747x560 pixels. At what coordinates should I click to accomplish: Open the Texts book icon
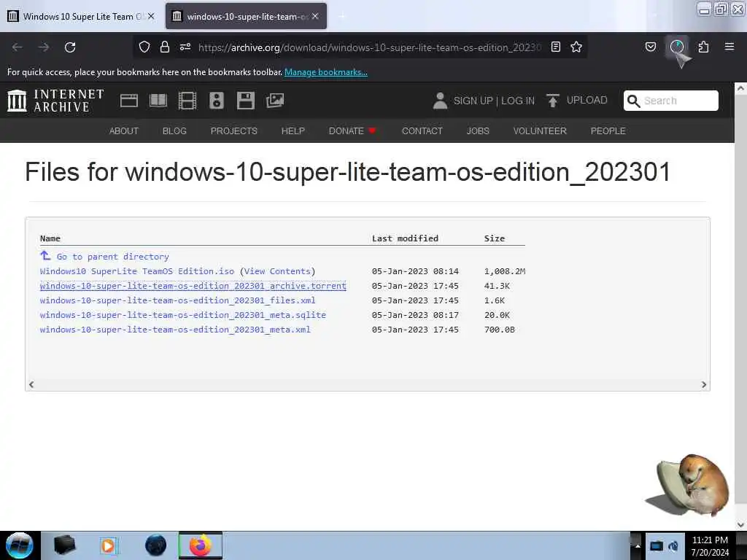point(158,101)
